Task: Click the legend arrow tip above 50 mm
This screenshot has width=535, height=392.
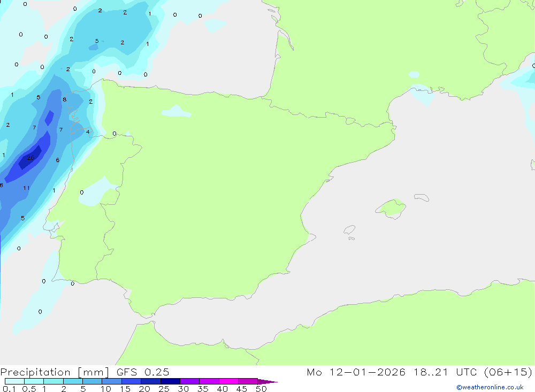Action: 267,382
